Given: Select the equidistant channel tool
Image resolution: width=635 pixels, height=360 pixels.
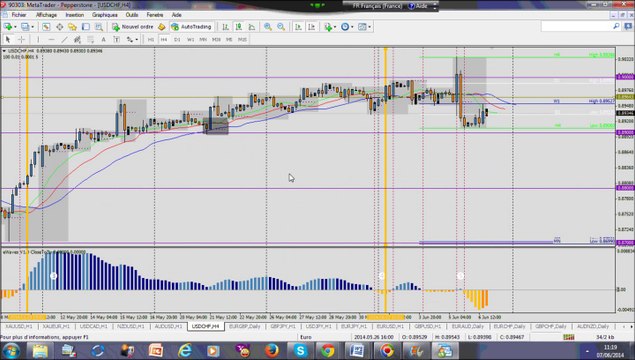Looking at the screenshot, I should [x=77, y=39].
